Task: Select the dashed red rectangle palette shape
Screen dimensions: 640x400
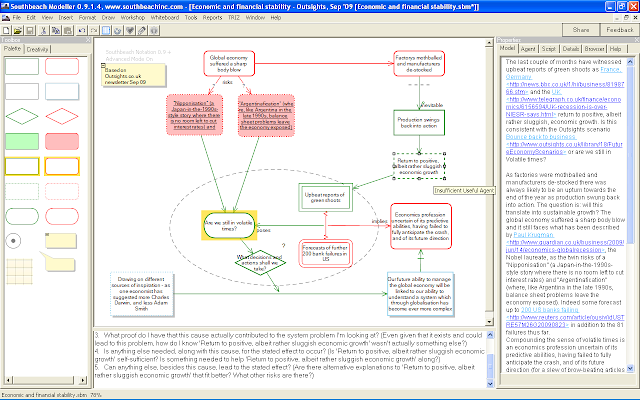Action: pyautogui.click(x=62, y=191)
